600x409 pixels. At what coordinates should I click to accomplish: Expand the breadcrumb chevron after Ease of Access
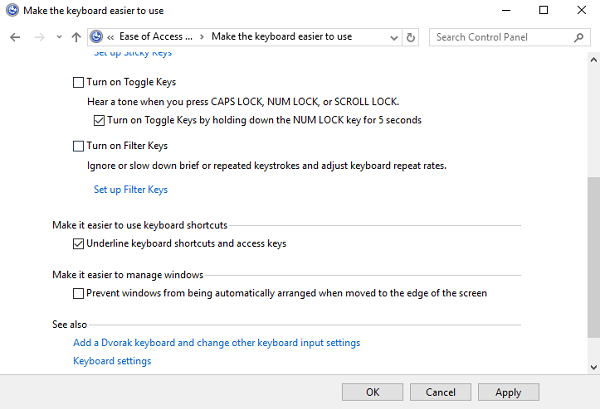pos(203,37)
